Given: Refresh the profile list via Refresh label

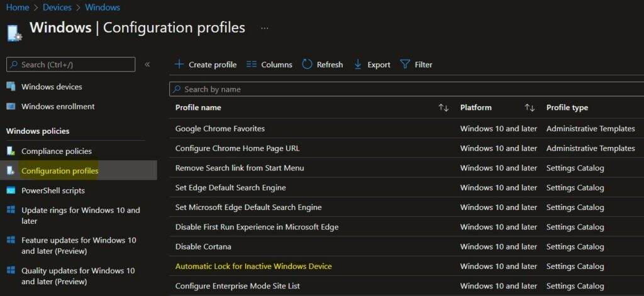Looking at the screenshot, I should (x=330, y=65).
